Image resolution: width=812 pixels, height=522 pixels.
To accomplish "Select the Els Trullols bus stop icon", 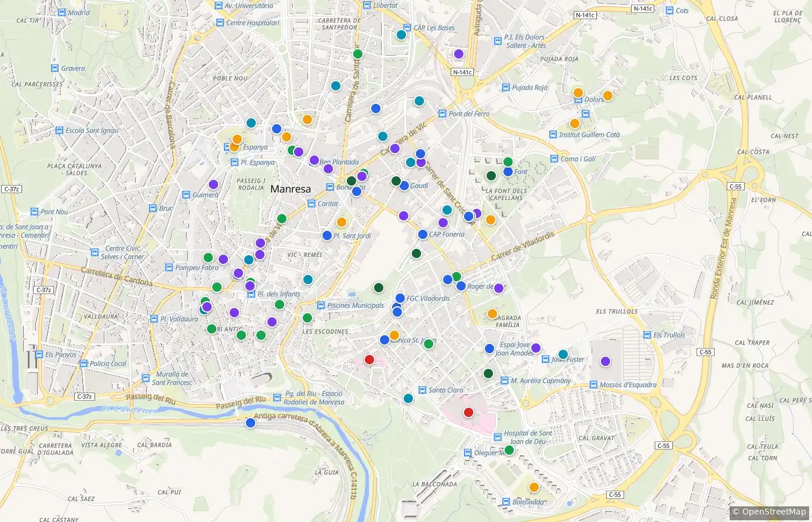I will pyautogui.click(x=647, y=335).
